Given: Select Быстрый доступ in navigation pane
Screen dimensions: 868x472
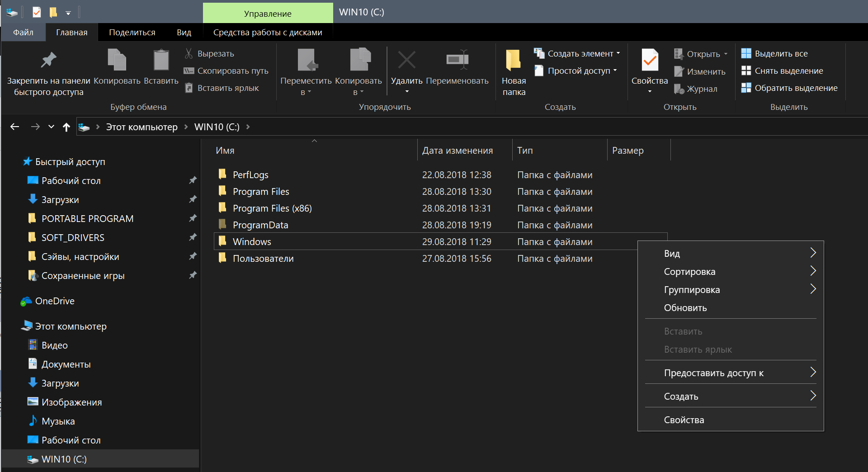Looking at the screenshot, I should (70, 162).
